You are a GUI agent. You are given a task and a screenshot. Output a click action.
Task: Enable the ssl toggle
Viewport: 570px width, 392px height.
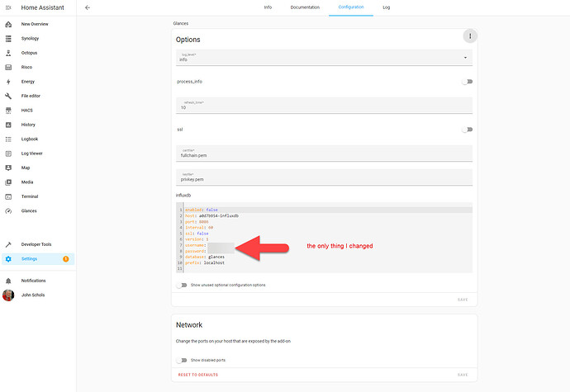point(468,130)
